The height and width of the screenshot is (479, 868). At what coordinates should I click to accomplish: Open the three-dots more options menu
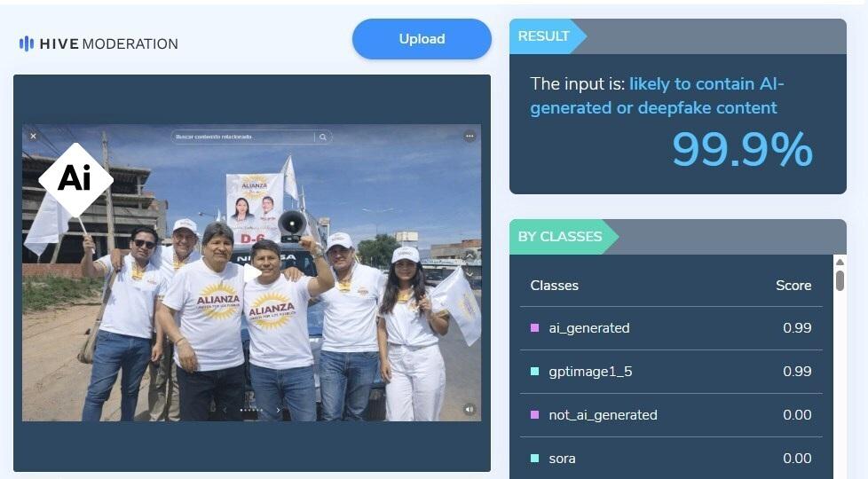tap(470, 136)
